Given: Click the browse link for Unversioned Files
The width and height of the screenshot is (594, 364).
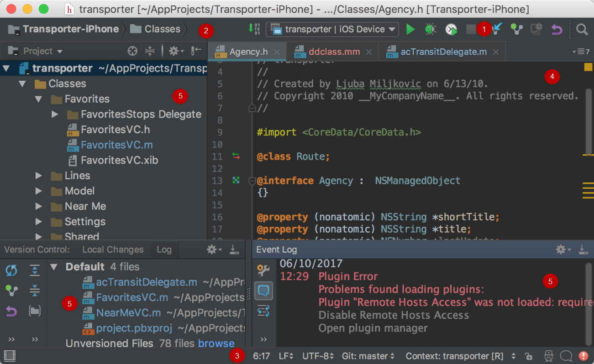Looking at the screenshot, I should tap(216, 343).
